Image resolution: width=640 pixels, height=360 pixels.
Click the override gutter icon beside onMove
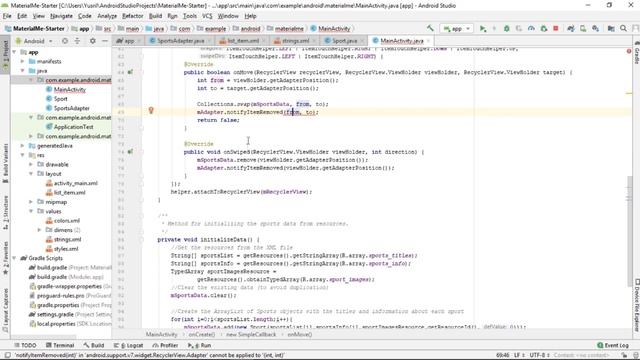pyautogui.click(x=130, y=72)
